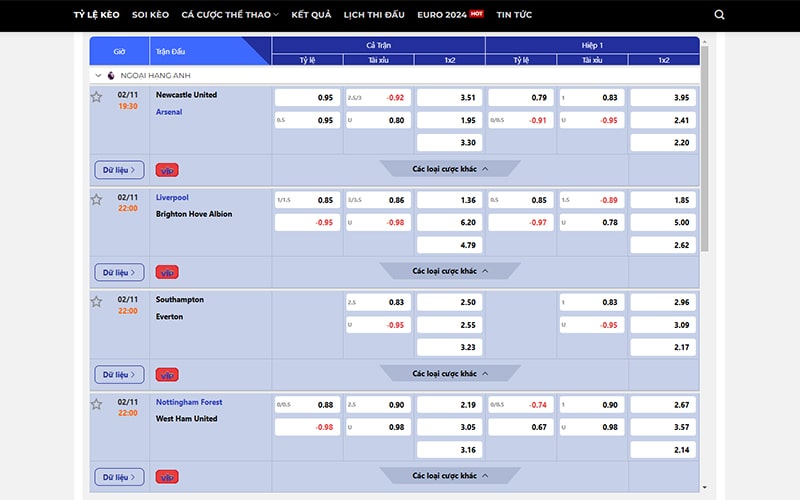Select Newcastle full-match over 2.5/3 odds -0.92
This screenshot has height=500, width=800.
(379, 97)
